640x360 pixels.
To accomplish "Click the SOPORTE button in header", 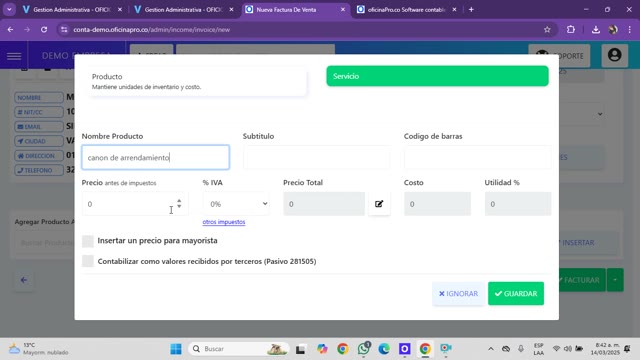I will coord(559,56).
